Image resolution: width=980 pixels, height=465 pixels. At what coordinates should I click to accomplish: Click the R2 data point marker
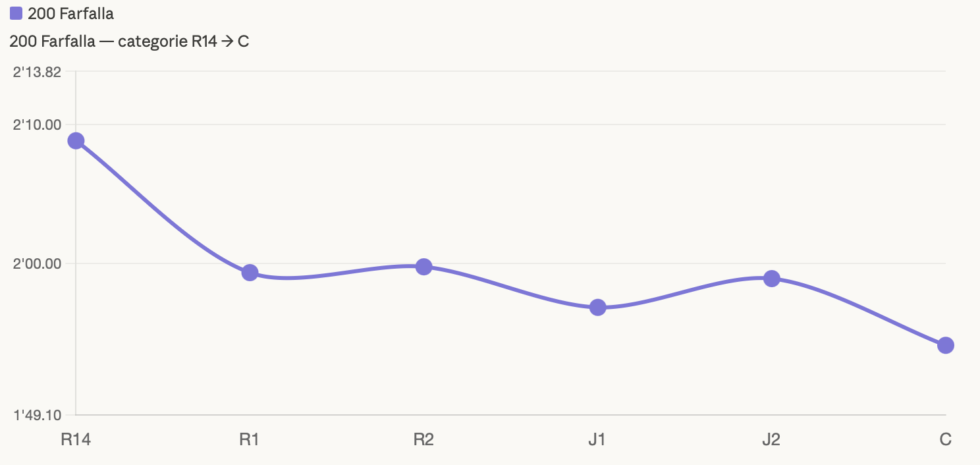(x=423, y=267)
